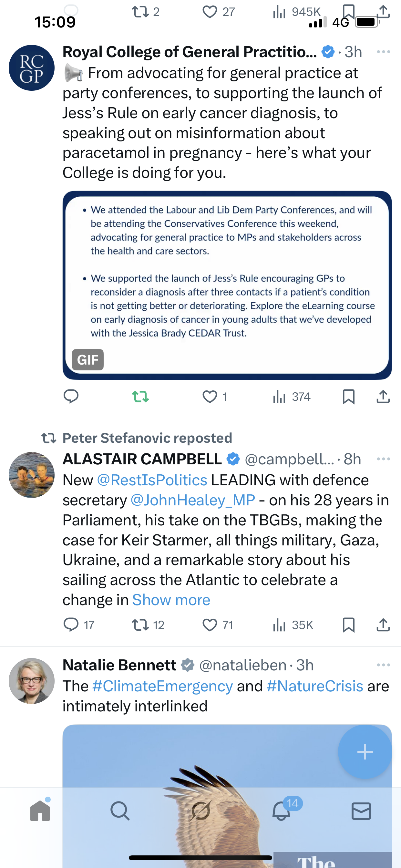Like Alastair Campbell's post
The width and height of the screenshot is (401, 868).
(210, 625)
